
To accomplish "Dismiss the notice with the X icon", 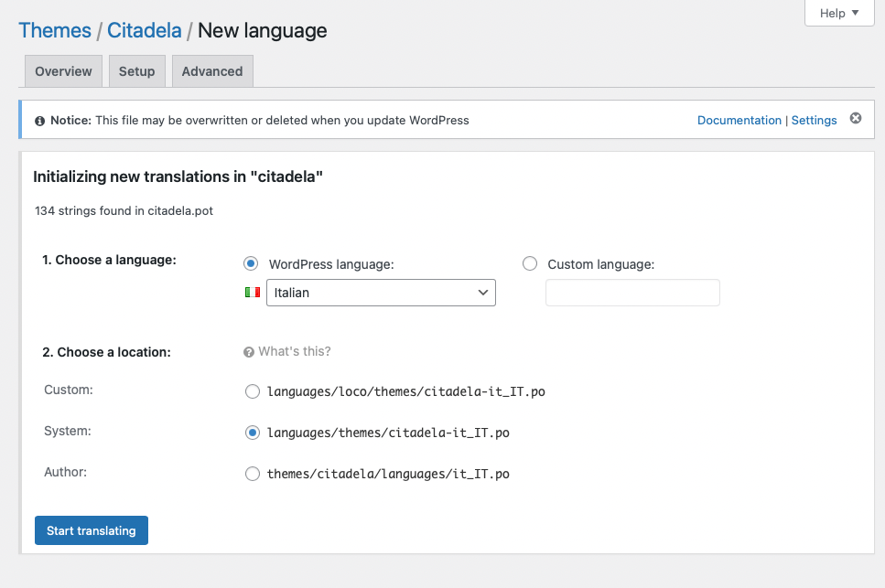I will tap(856, 118).
